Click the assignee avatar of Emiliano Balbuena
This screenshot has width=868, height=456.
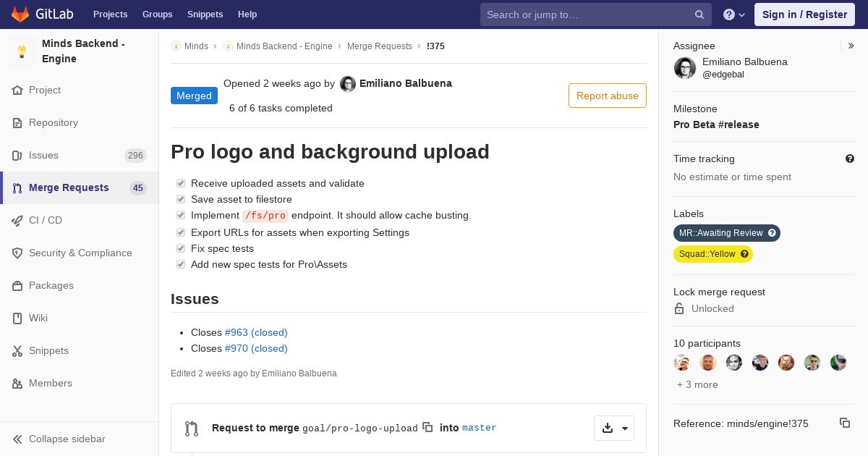pos(685,68)
